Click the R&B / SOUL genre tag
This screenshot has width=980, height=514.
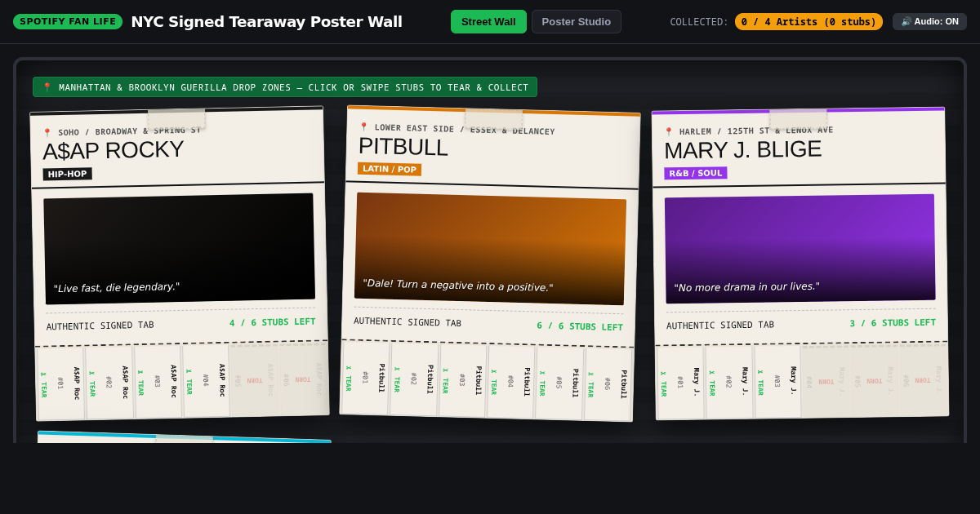[x=696, y=173]
